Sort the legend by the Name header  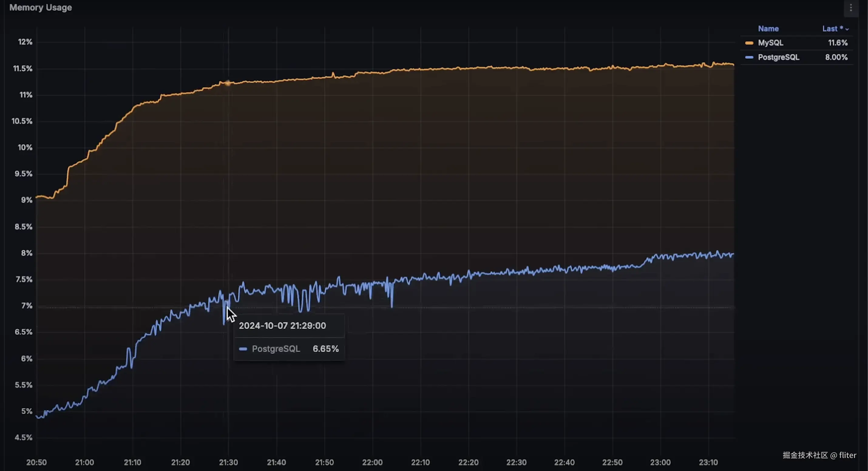[x=768, y=29]
